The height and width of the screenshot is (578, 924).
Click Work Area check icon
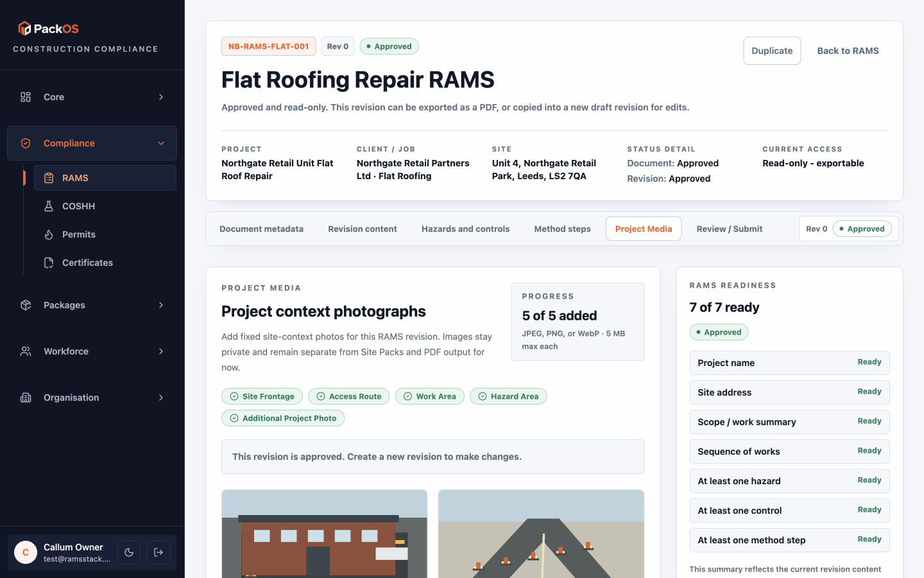click(407, 396)
